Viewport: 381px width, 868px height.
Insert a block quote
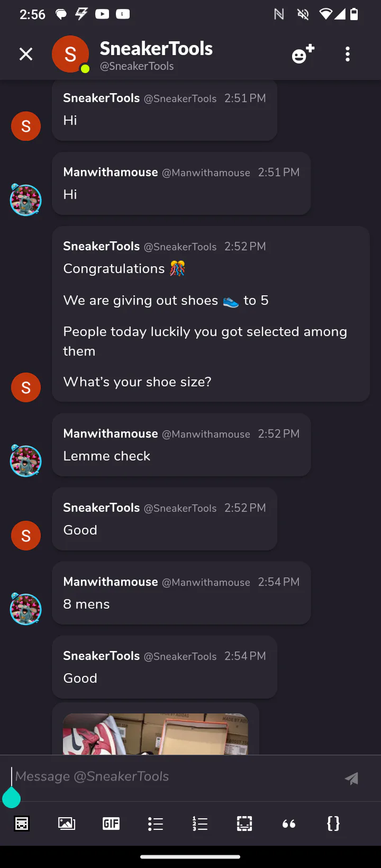coord(289,824)
